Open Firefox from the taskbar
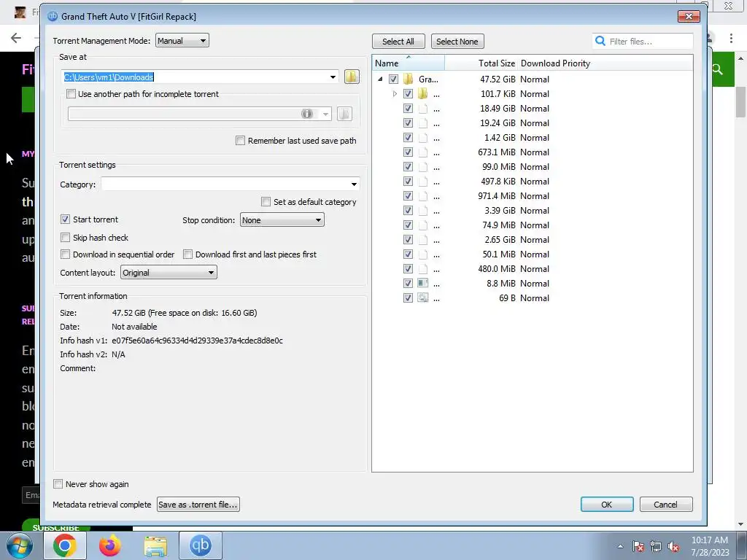This screenshot has width=747, height=560. point(110,545)
